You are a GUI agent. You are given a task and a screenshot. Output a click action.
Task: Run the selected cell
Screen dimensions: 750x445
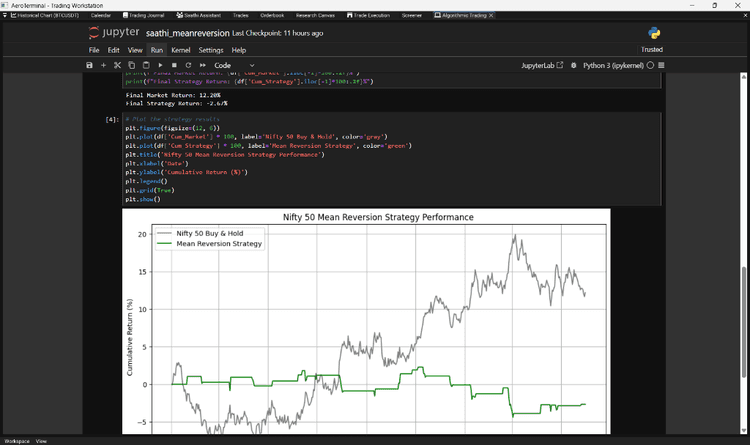click(x=160, y=65)
